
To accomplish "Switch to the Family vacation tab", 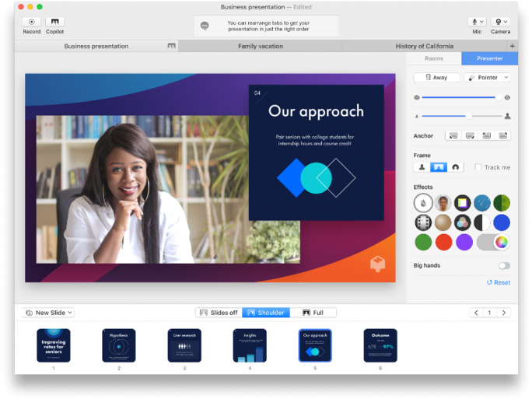I will 261,46.
